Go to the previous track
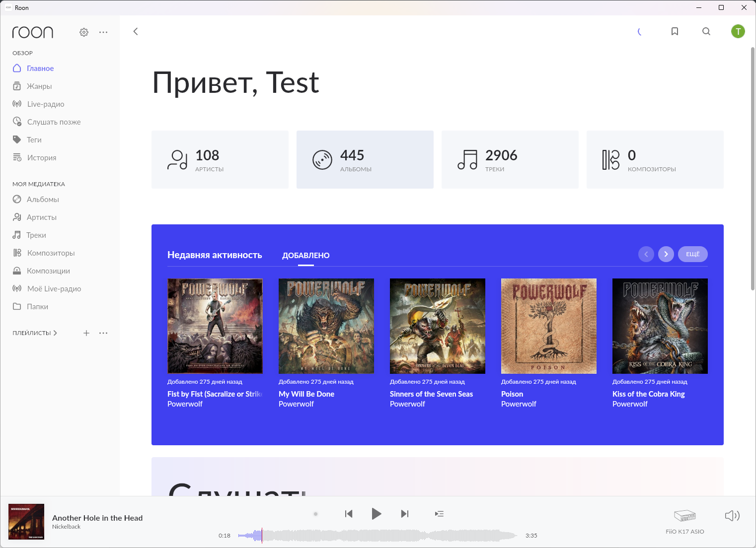Image resolution: width=756 pixels, height=548 pixels. tap(349, 514)
